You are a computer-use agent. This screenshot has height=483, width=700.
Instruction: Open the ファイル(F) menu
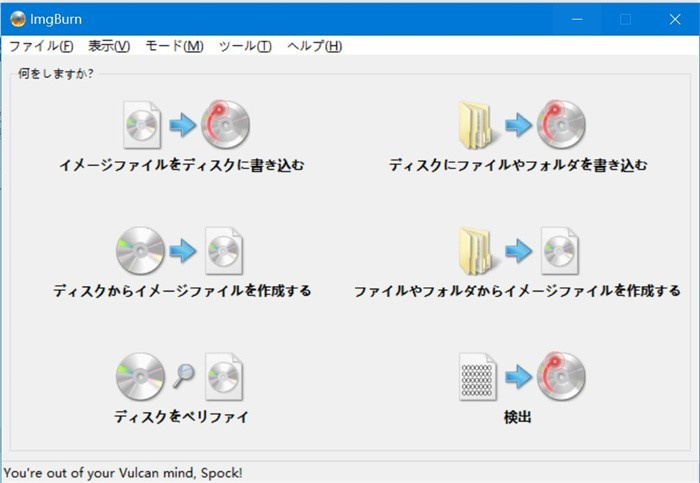41,46
